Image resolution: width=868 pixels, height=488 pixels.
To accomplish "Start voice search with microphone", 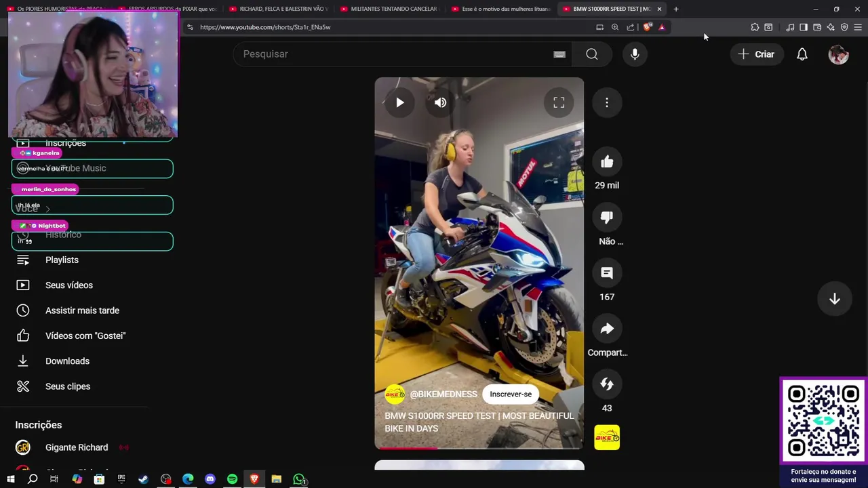I will pos(635,54).
